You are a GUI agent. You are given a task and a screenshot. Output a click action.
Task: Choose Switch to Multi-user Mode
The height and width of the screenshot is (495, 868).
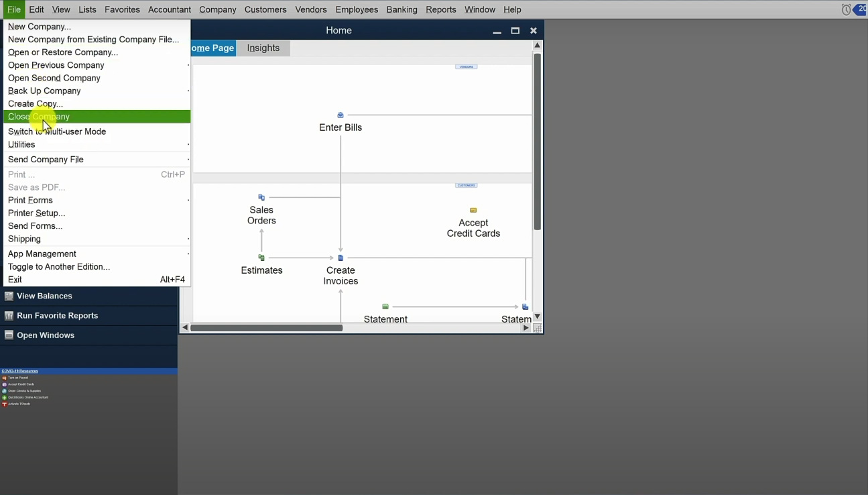(x=97, y=131)
